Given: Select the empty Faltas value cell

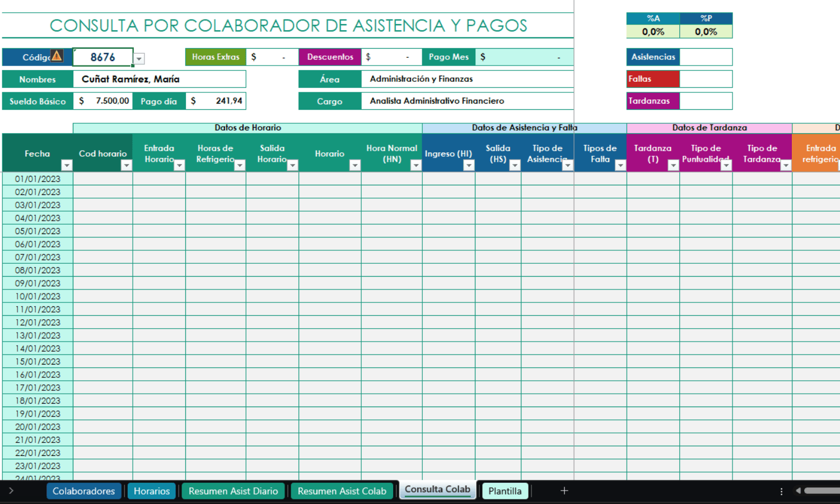Looking at the screenshot, I should point(706,79).
